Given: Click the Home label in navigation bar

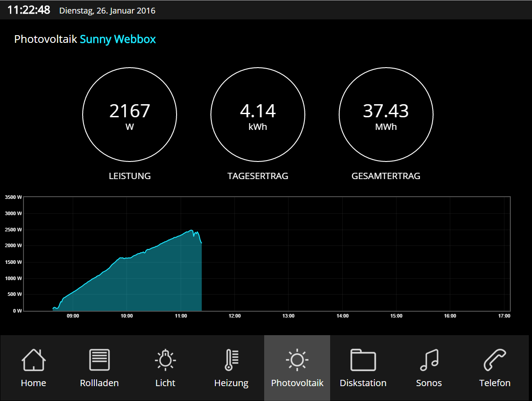Looking at the screenshot, I should [x=33, y=383].
